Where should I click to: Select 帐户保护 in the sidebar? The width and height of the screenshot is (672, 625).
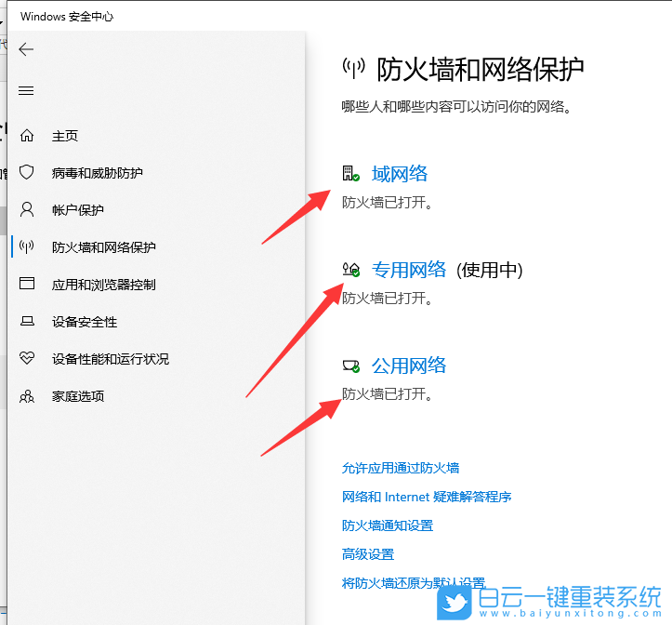click(77, 210)
